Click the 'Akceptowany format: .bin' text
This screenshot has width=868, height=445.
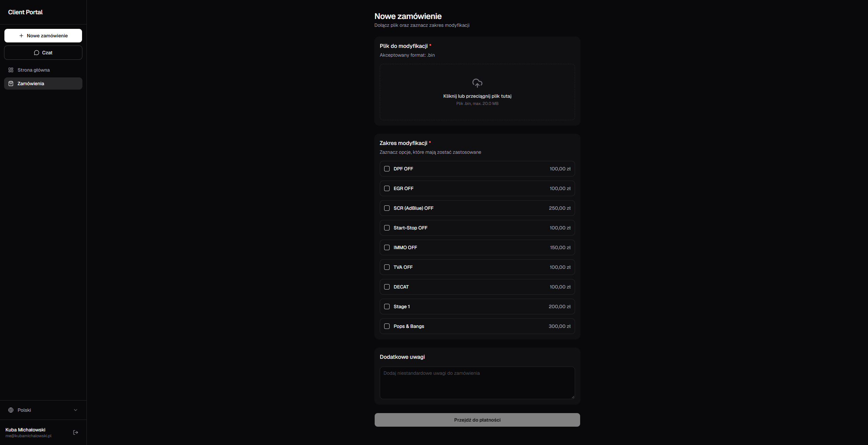tap(407, 55)
